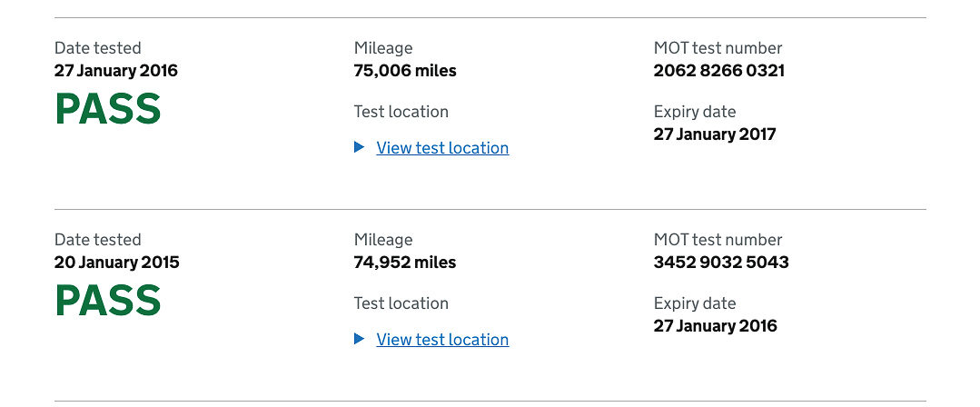Click the expiry date 27 January 2017

pyautogui.click(x=715, y=134)
